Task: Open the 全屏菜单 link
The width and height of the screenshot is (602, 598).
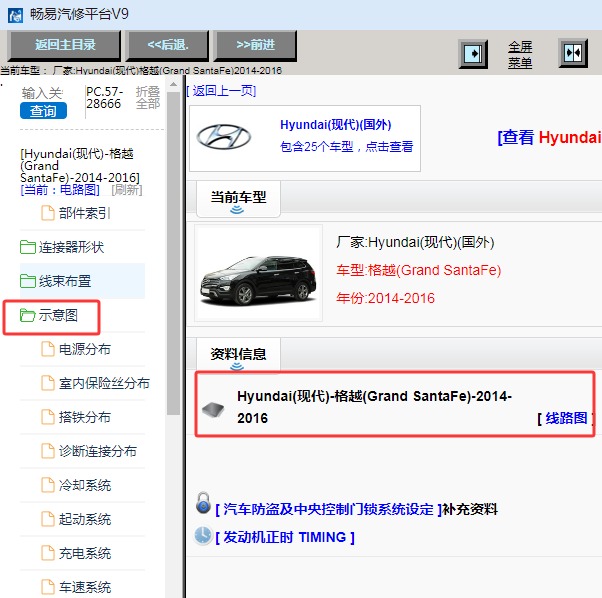Action: [520, 55]
